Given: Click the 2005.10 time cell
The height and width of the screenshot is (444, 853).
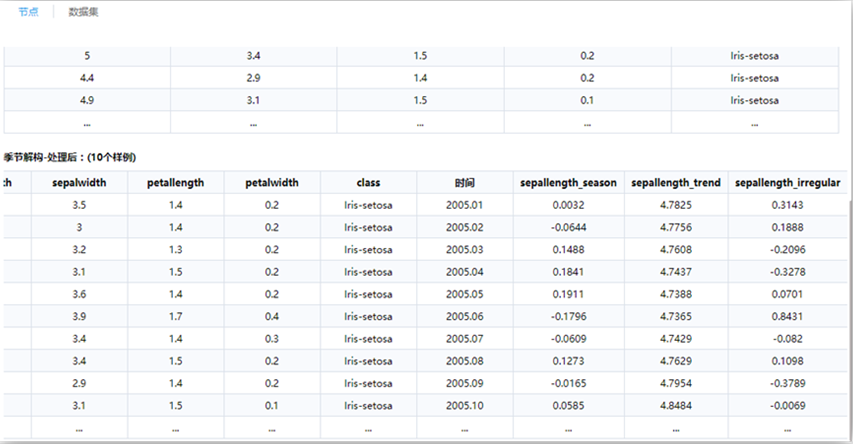Looking at the screenshot, I should (x=463, y=406).
